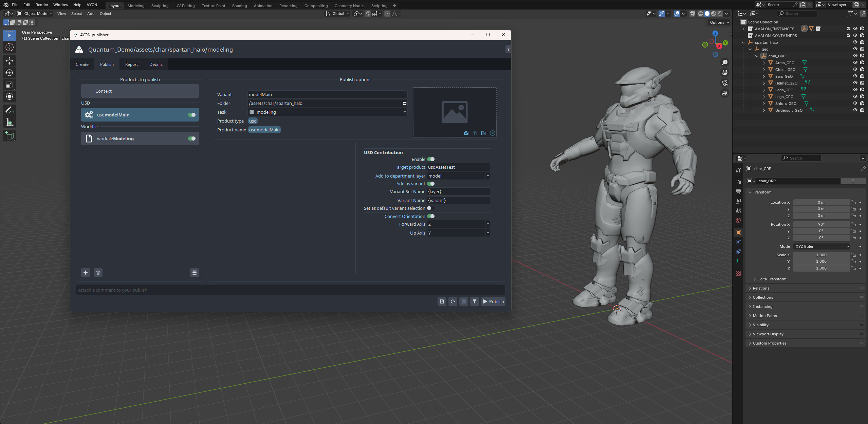Toggle the Convert Orientation switch
This screenshot has width=868, height=424.
point(431,216)
